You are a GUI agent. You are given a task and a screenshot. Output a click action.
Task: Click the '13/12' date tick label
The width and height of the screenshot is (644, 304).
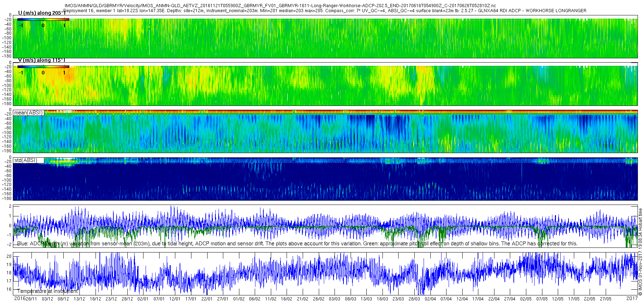[x=79, y=299]
